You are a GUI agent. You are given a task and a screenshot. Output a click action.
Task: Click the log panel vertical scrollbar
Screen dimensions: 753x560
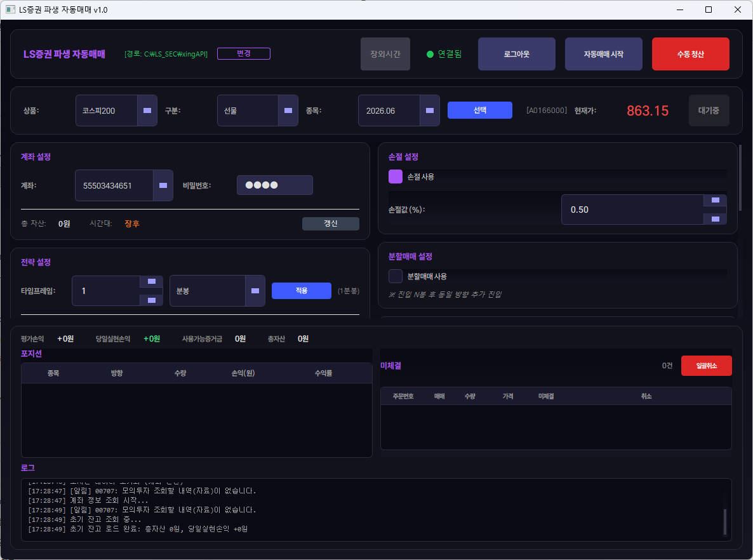724,521
